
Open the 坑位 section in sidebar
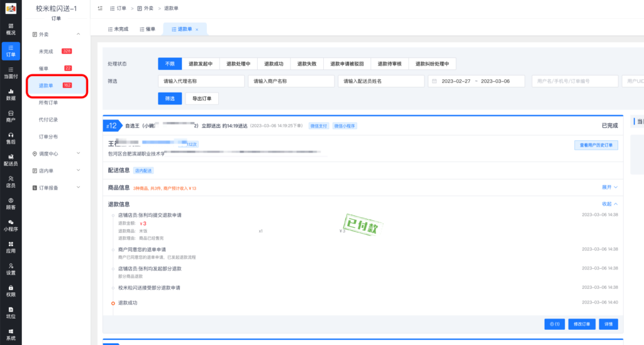[x=11, y=313]
